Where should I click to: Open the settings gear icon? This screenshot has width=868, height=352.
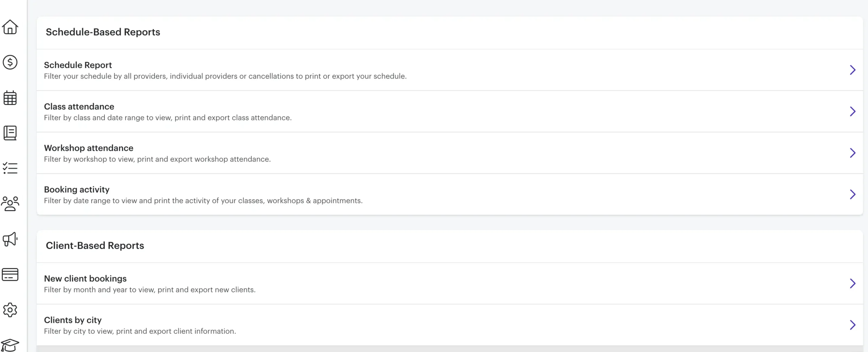10,310
